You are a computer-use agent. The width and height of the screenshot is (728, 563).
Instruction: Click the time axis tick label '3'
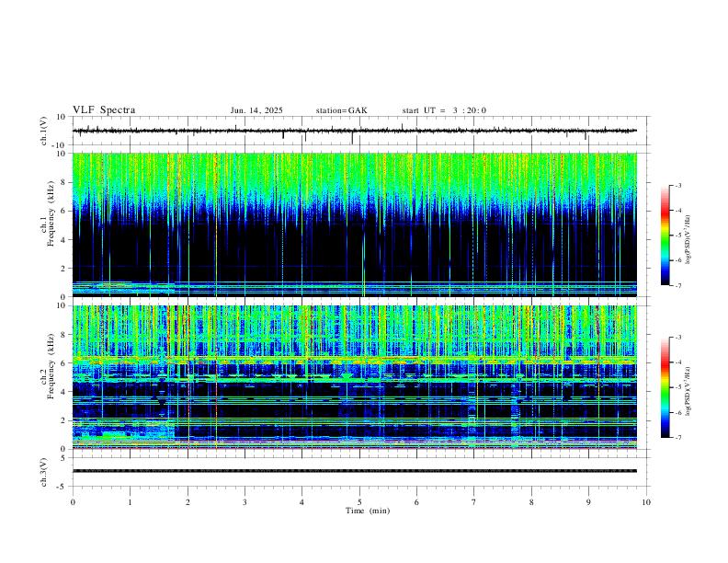point(245,502)
